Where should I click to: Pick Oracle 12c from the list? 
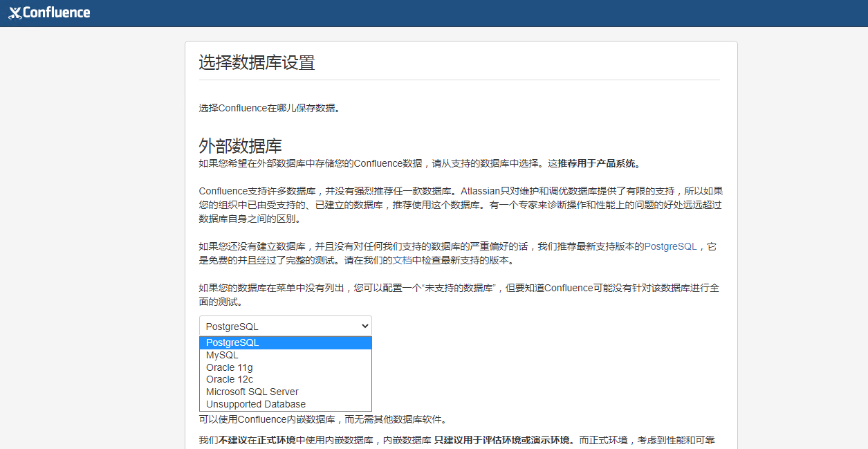[x=286, y=379]
